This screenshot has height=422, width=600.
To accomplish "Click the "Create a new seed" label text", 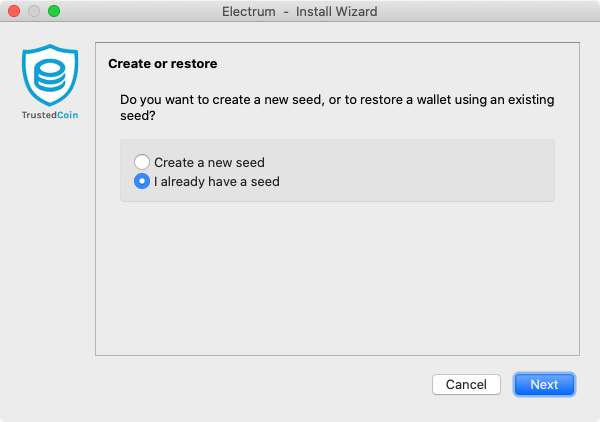I will (209, 163).
